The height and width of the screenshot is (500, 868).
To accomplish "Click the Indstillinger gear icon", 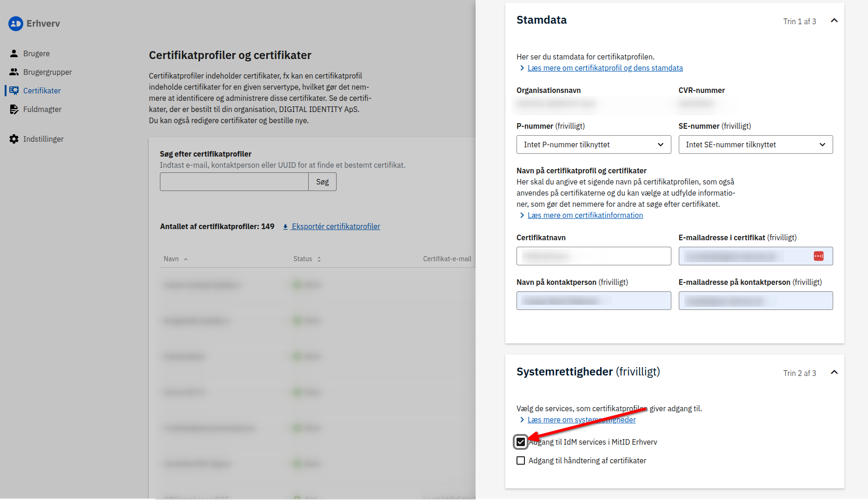I will point(14,139).
